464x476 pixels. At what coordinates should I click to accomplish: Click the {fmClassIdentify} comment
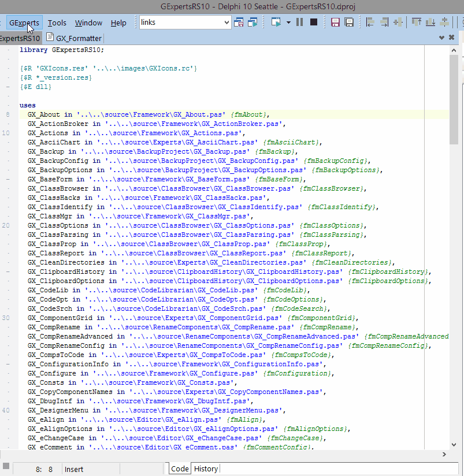click(341, 207)
